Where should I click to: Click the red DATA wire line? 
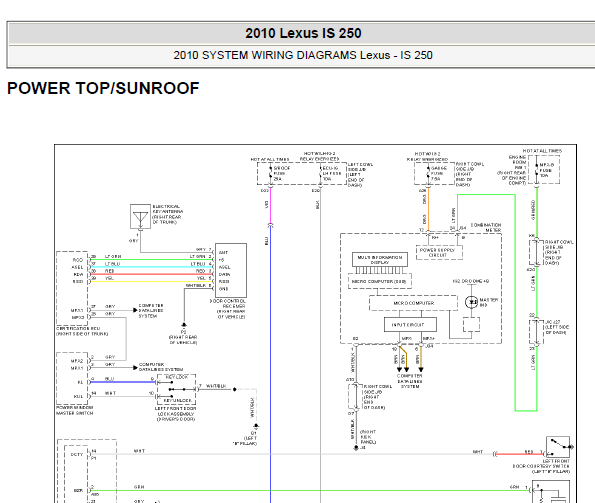click(x=151, y=274)
